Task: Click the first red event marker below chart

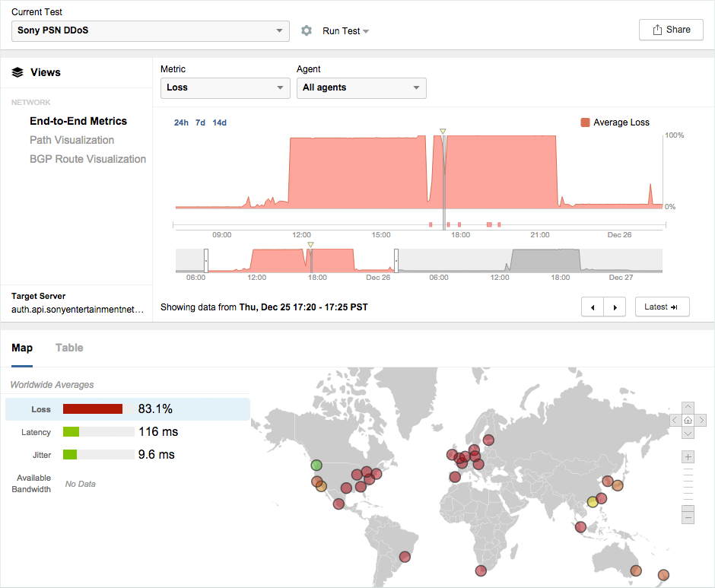Action: [431, 224]
